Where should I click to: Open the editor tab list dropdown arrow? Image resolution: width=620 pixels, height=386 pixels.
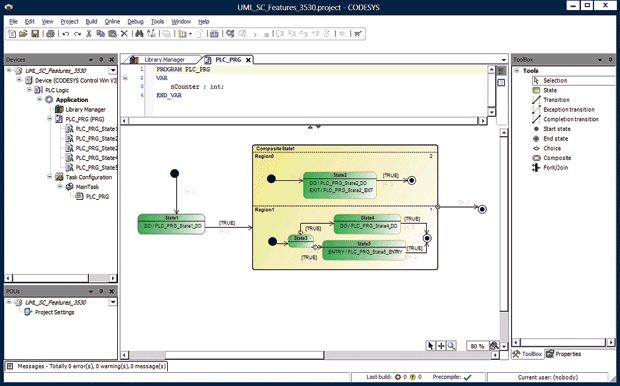tap(503, 60)
